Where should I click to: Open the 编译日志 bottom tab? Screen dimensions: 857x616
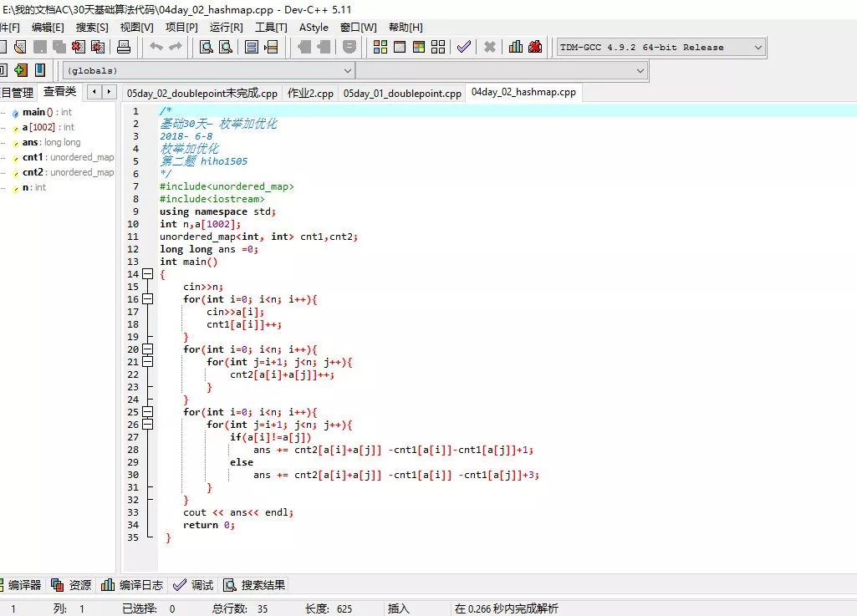coord(132,585)
